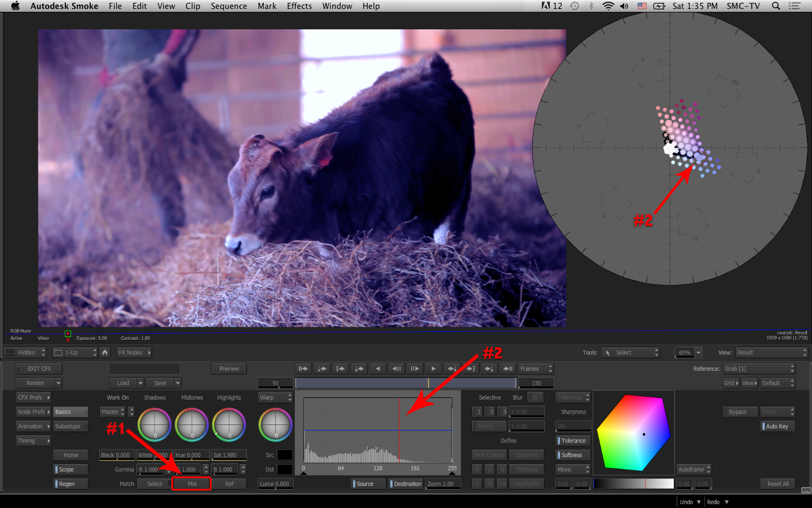The width and height of the screenshot is (812, 508).
Task: Open the View Result dropdown
Action: click(x=771, y=352)
